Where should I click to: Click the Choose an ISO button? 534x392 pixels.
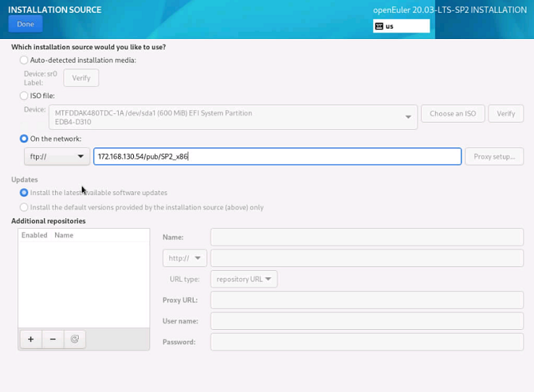pyautogui.click(x=452, y=113)
